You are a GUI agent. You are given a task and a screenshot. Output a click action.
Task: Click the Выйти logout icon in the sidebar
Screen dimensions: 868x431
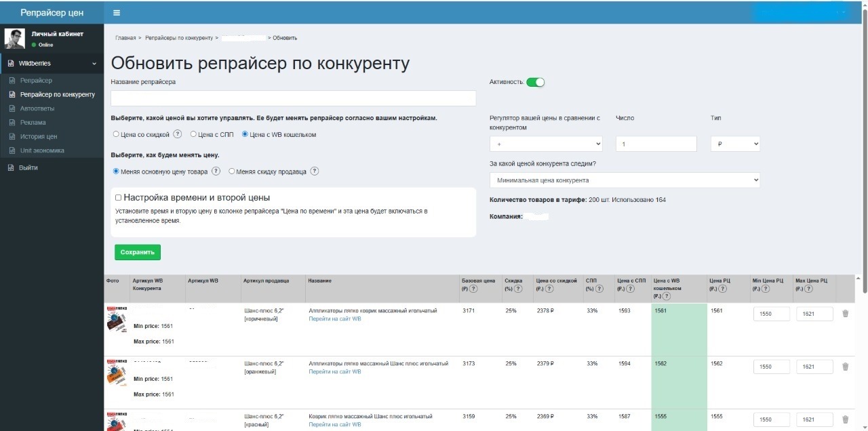(x=11, y=168)
